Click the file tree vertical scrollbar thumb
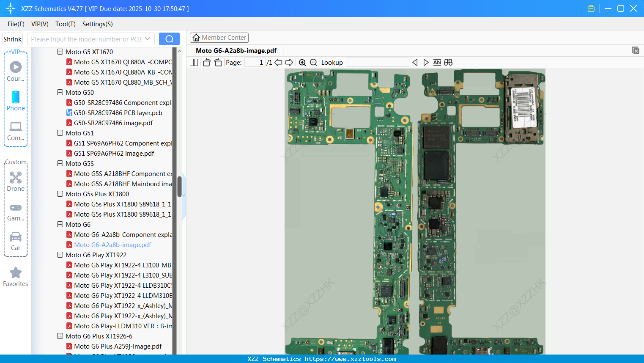The width and height of the screenshot is (644, 363). coord(179,186)
